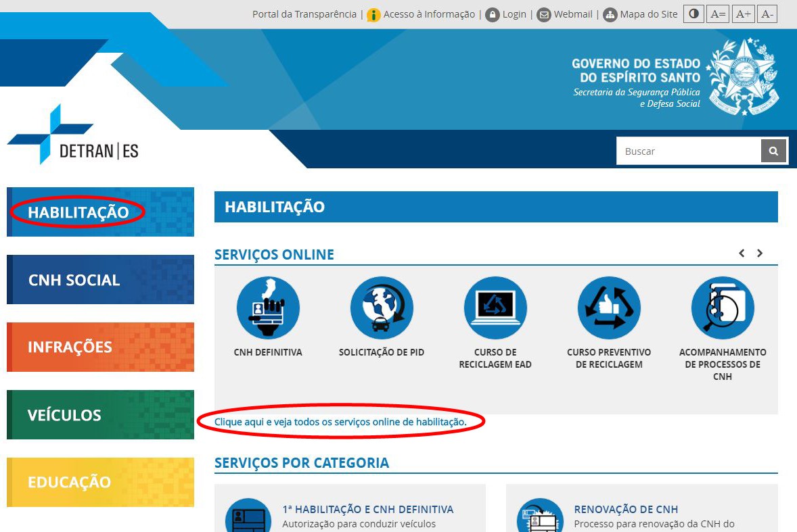Open the Acesso à Informação link
Viewport: 797px width, 532px height.
coord(429,14)
